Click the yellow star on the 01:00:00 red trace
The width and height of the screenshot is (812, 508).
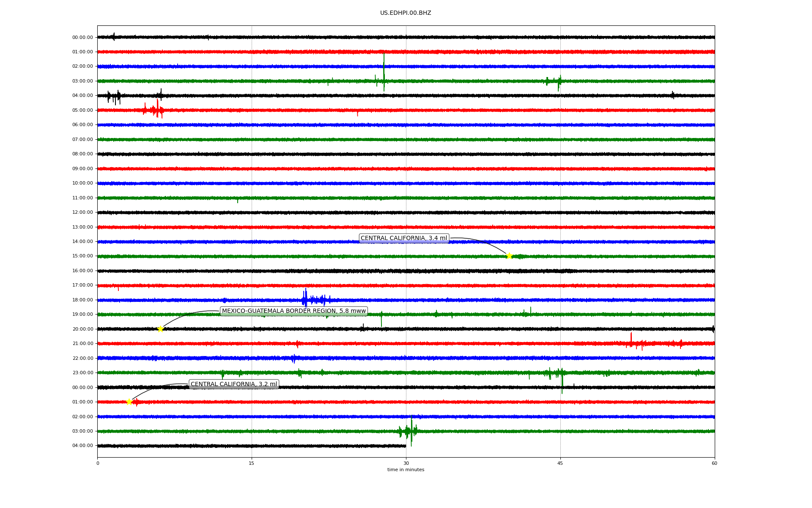click(129, 402)
